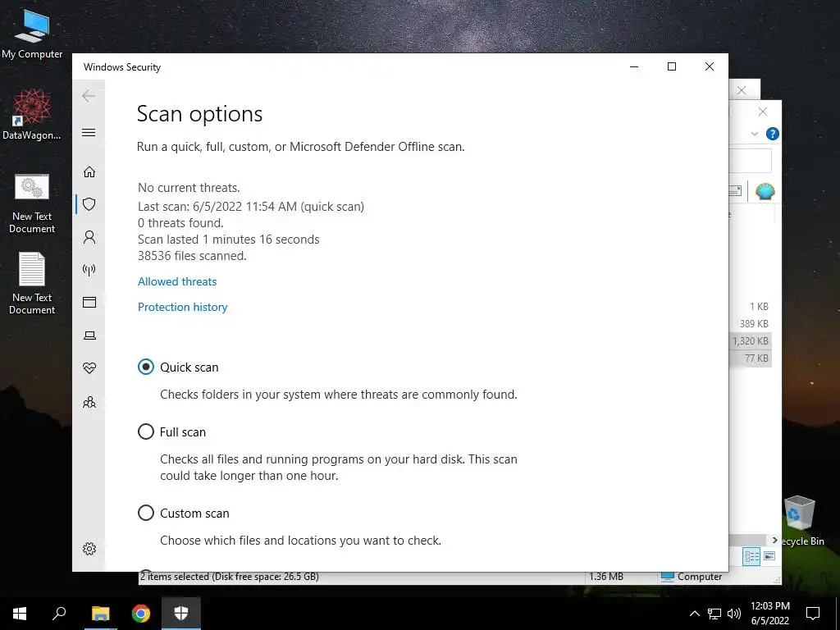The height and width of the screenshot is (630, 840).
Task: Open App & browser control icon
Action: [x=89, y=302]
